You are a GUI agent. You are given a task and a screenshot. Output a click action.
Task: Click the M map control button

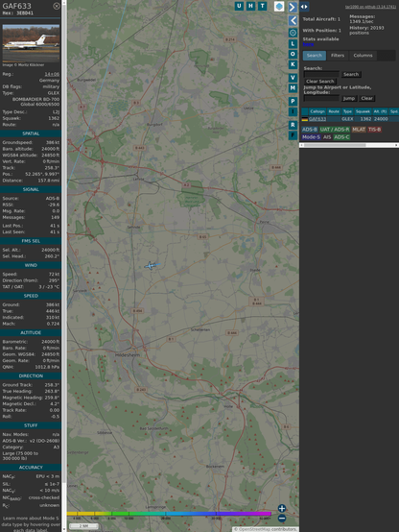tap(293, 88)
